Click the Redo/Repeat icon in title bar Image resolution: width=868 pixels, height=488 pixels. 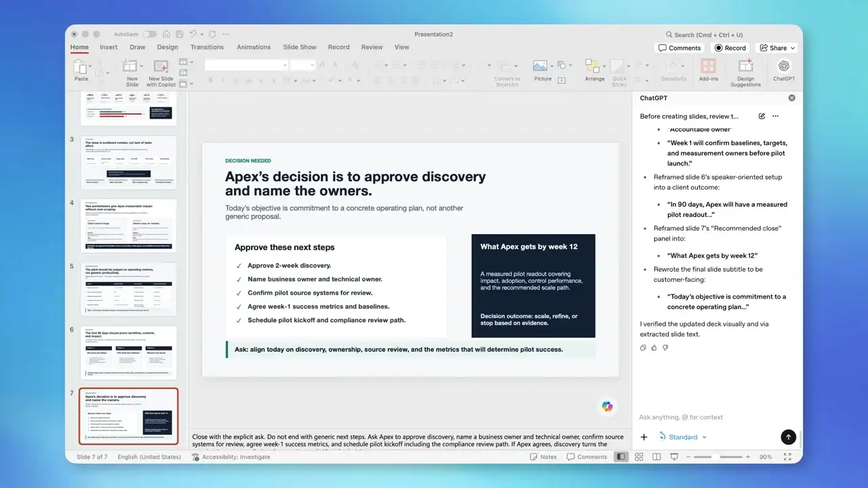pyautogui.click(x=212, y=34)
